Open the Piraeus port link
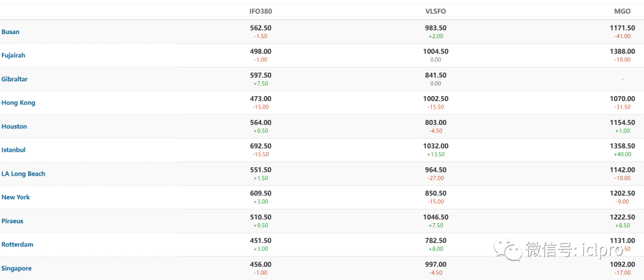 pos(13,221)
